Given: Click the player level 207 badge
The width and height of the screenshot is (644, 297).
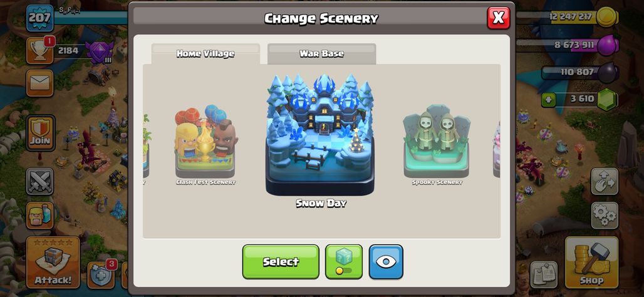Looking at the screenshot, I should 40,18.
